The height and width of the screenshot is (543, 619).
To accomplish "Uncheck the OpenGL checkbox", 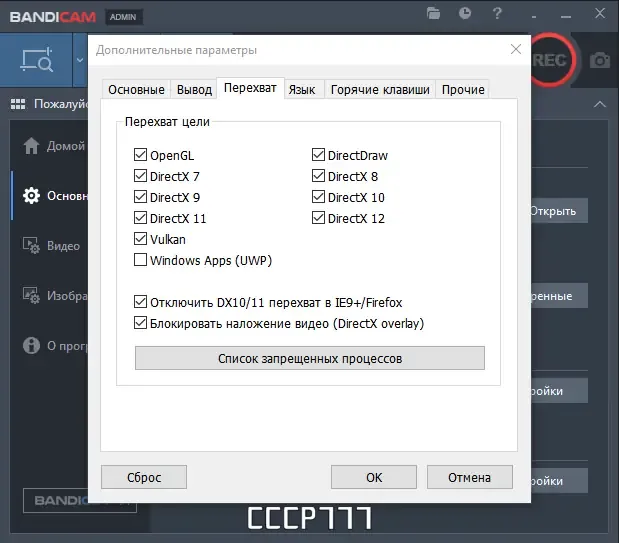I will [140, 155].
